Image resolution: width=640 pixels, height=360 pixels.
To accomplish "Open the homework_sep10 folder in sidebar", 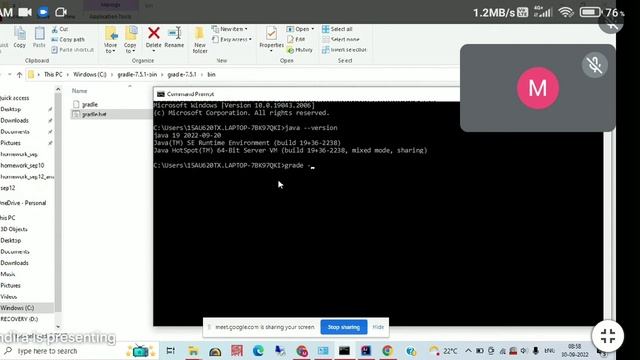I will click(x=22, y=165).
